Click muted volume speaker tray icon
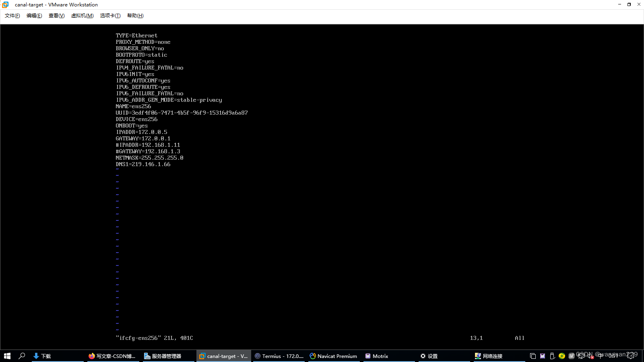Image resolution: width=644 pixels, height=362 pixels. tap(591, 356)
